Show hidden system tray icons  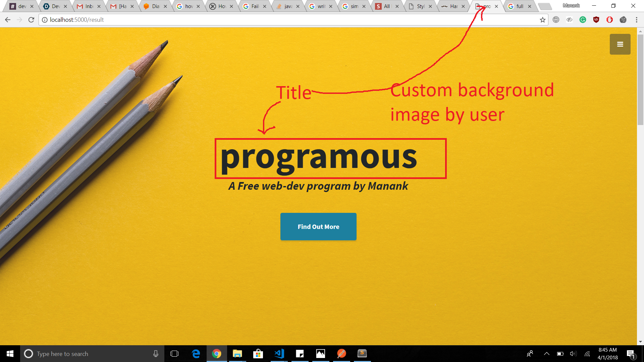click(546, 354)
